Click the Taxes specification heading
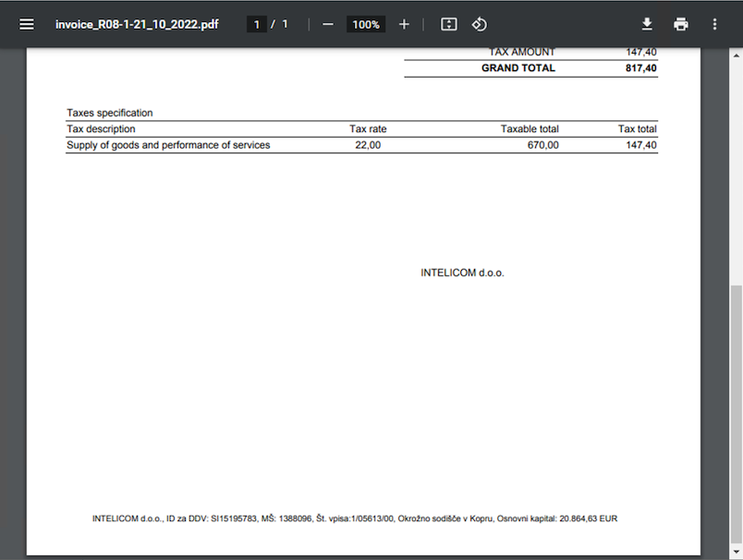Image resolution: width=743 pixels, height=560 pixels. tap(109, 113)
